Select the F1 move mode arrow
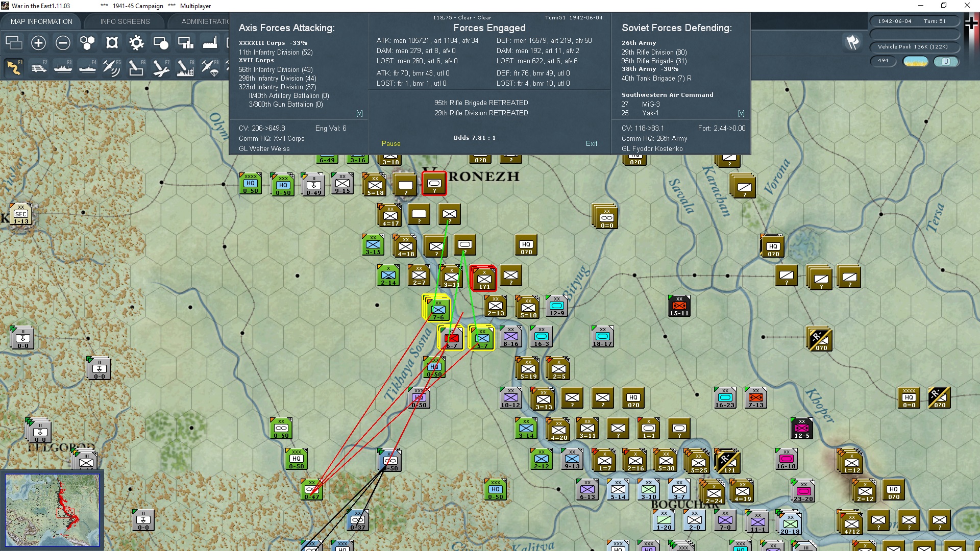Screen dimensions: 980x551 14,67
